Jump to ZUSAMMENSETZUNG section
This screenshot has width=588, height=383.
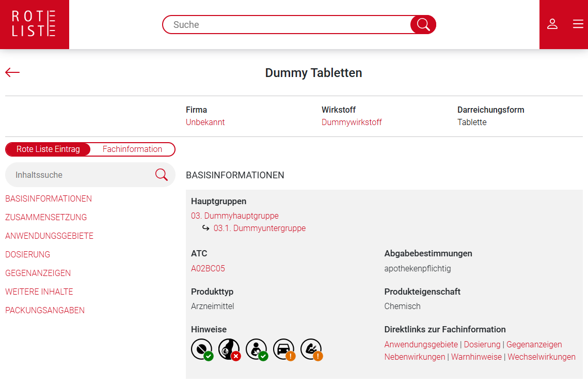[46, 218]
